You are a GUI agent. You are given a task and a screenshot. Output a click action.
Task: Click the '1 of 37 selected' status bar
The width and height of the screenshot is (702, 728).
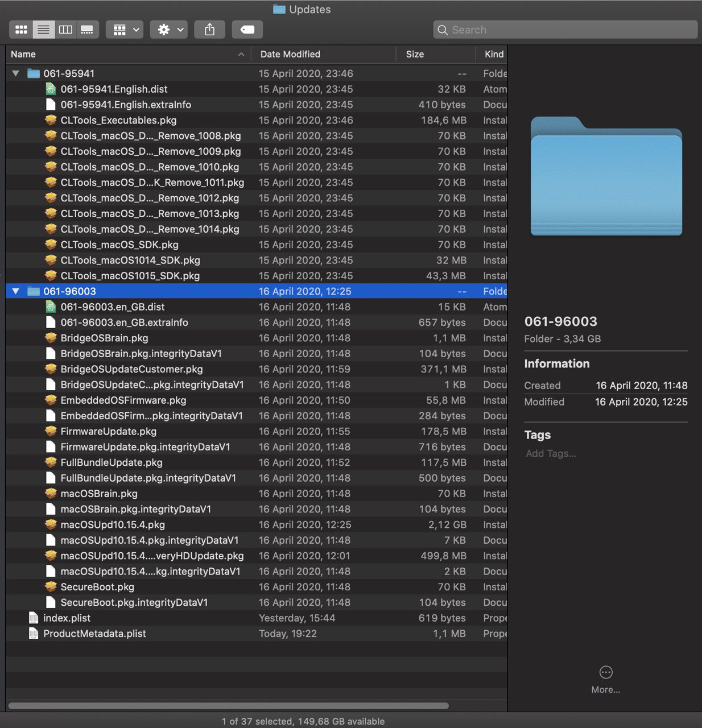click(303, 721)
